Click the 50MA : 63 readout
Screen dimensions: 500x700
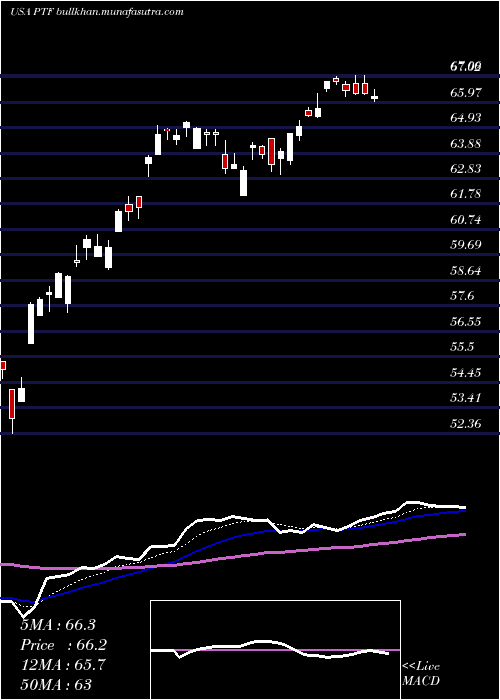[x=56, y=684]
